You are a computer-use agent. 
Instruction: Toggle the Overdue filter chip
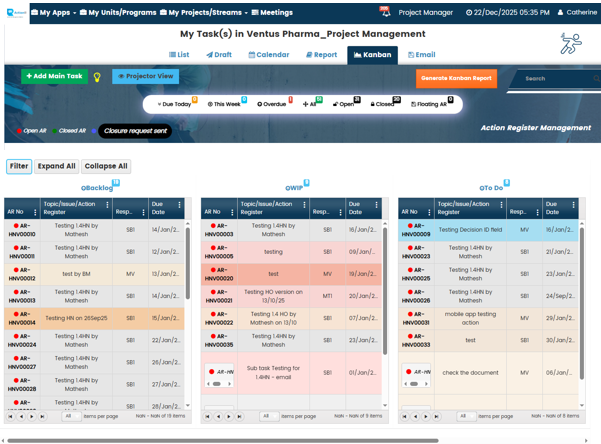(x=273, y=104)
